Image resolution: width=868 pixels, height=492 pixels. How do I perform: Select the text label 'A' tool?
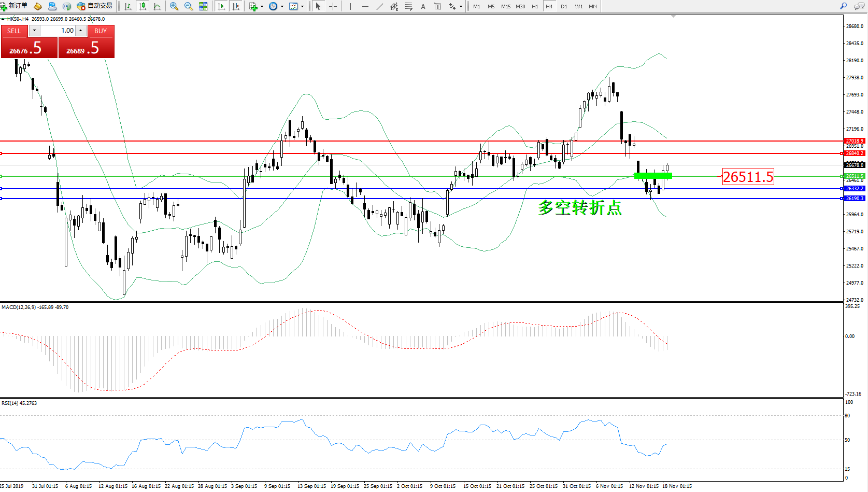point(423,6)
